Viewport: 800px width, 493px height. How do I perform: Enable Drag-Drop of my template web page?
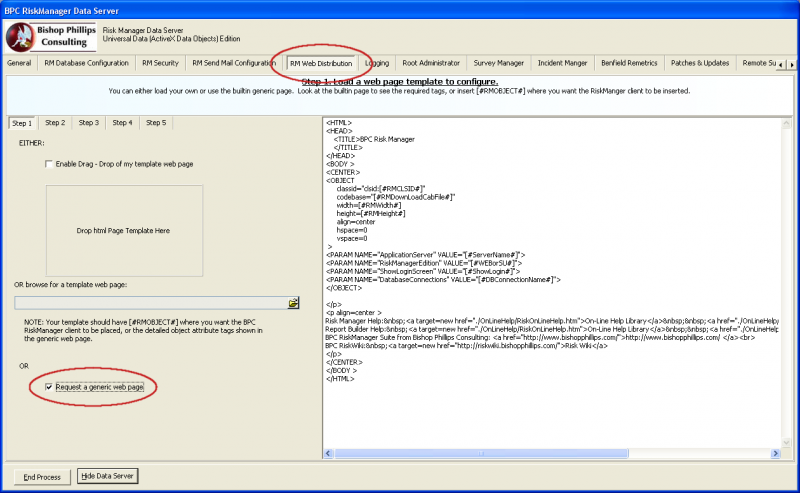click(x=48, y=164)
